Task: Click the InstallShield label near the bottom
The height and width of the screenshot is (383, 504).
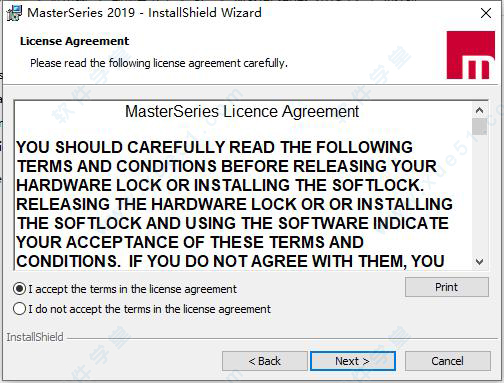Action: tap(35, 337)
